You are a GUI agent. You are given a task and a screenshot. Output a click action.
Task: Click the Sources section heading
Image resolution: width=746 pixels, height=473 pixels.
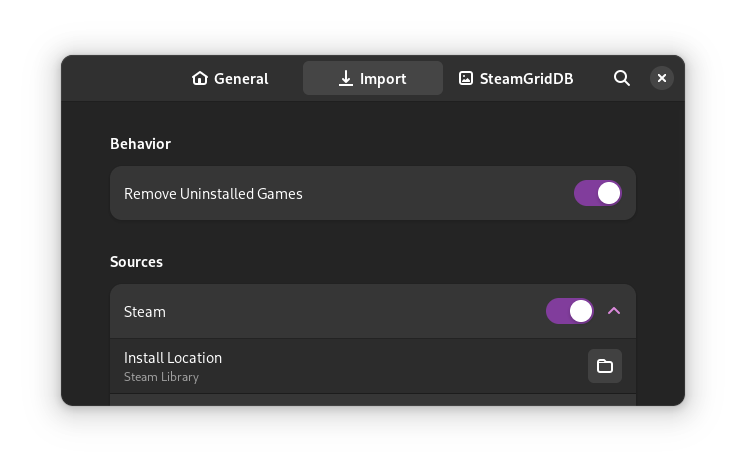pyautogui.click(x=136, y=262)
